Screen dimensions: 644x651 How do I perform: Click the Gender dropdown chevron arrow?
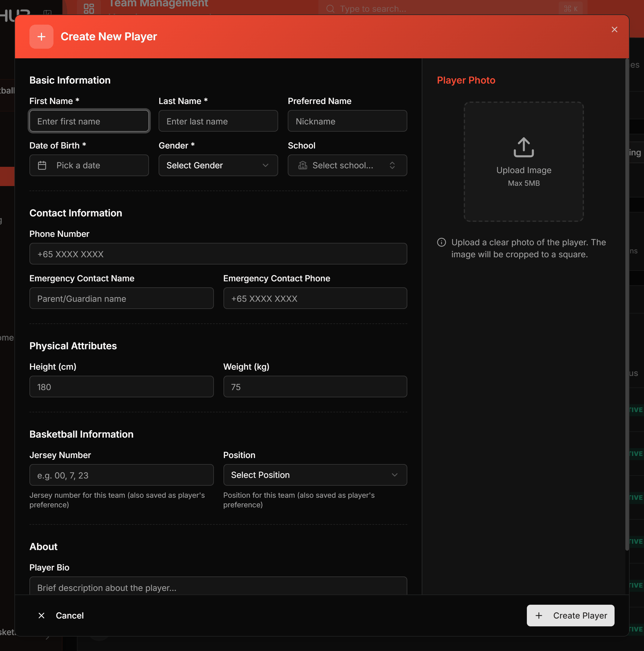click(265, 165)
